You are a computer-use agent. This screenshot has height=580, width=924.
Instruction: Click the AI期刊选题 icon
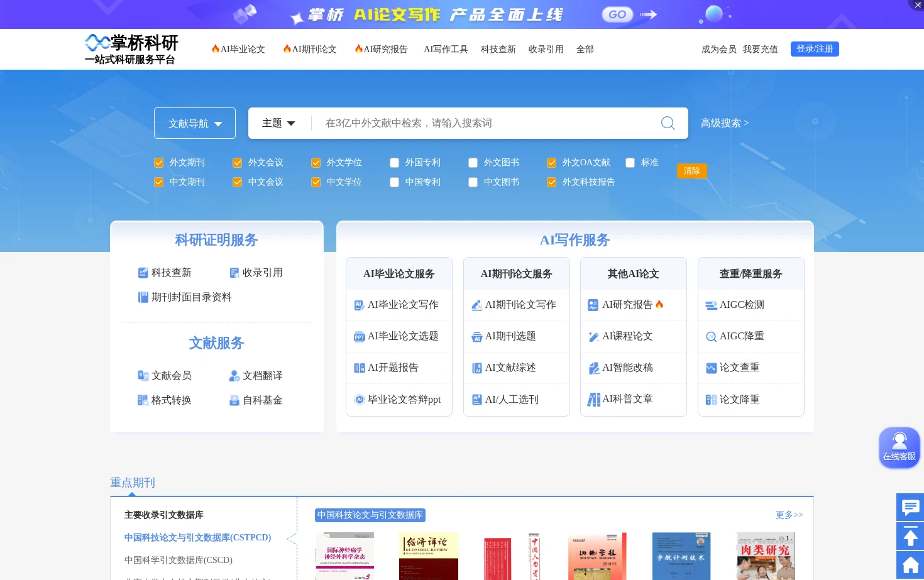[477, 337]
